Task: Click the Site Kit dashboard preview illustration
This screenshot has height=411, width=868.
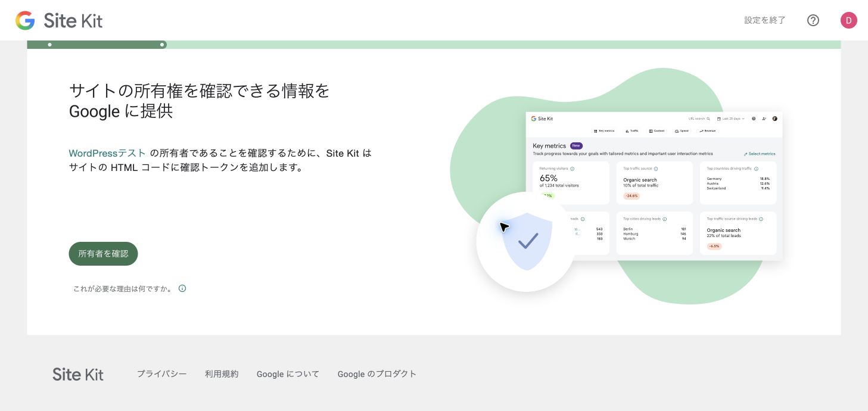Action: [x=654, y=186]
